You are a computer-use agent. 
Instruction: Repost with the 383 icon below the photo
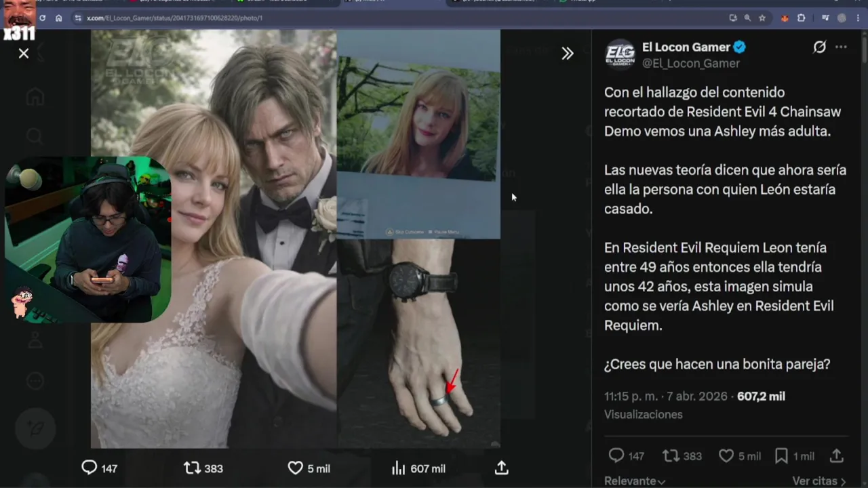[x=203, y=468]
